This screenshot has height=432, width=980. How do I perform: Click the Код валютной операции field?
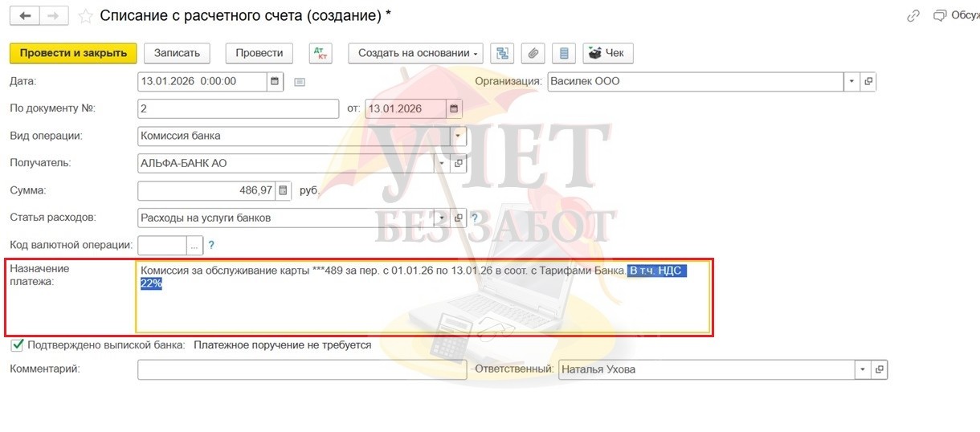click(x=162, y=245)
